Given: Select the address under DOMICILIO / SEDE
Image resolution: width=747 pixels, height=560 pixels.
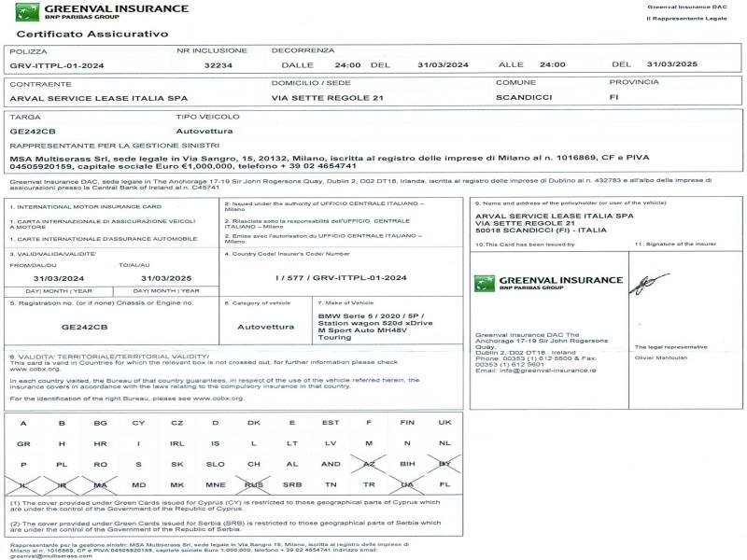Looking at the screenshot, I should [x=328, y=98].
